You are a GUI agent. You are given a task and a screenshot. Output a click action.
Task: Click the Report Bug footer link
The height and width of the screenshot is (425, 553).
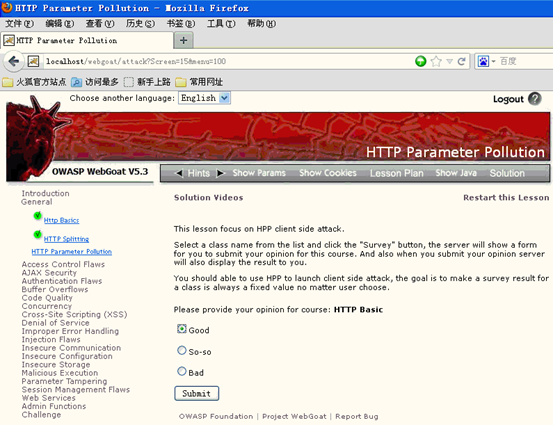pos(357,417)
